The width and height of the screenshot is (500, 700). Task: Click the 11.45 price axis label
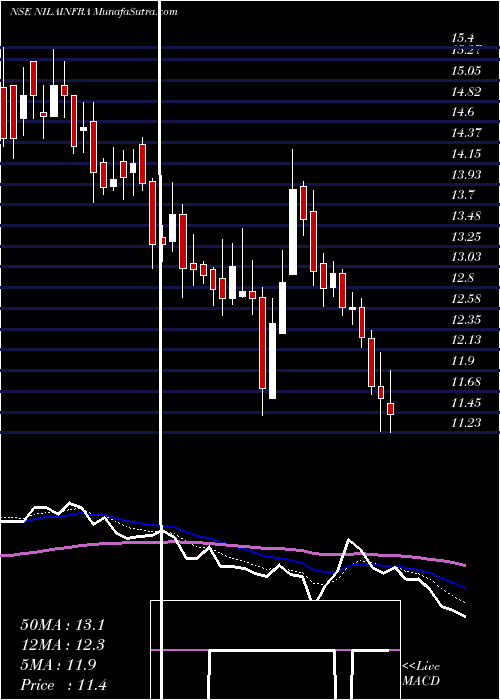(x=467, y=403)
